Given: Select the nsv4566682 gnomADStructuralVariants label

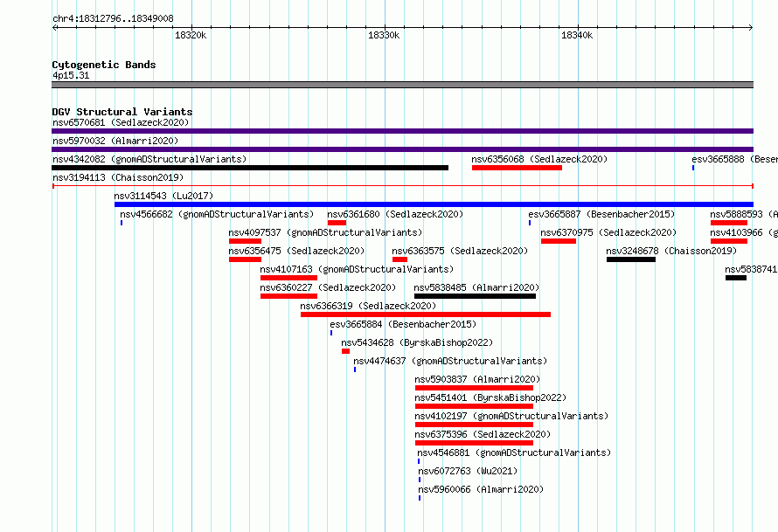Looking at the screenshot, I should (x=217, y=214).
